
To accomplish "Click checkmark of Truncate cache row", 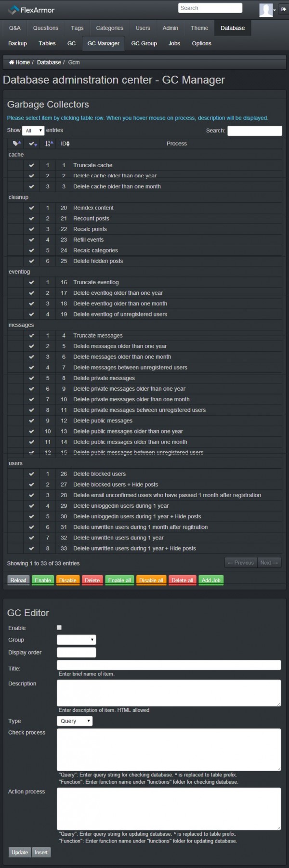I will pos(31,165).
